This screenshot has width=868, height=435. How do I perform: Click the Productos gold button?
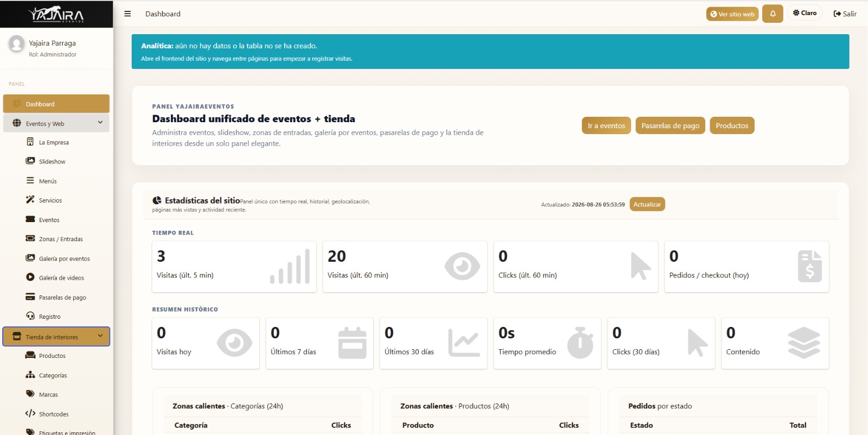pos(732,125)
